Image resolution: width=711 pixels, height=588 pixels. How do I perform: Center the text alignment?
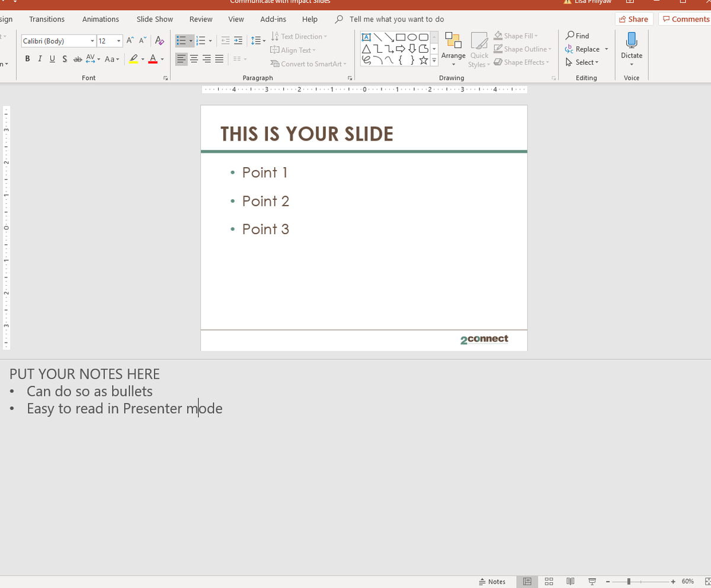coord(194,59)
